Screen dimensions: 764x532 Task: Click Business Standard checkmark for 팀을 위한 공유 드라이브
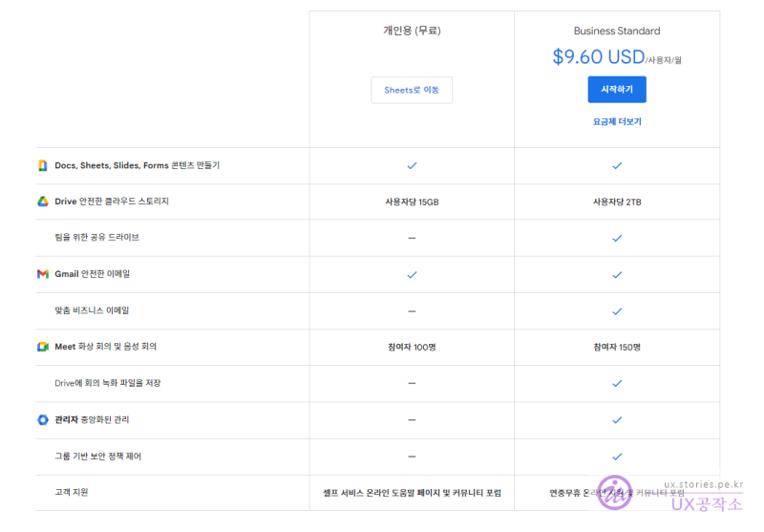617,238
